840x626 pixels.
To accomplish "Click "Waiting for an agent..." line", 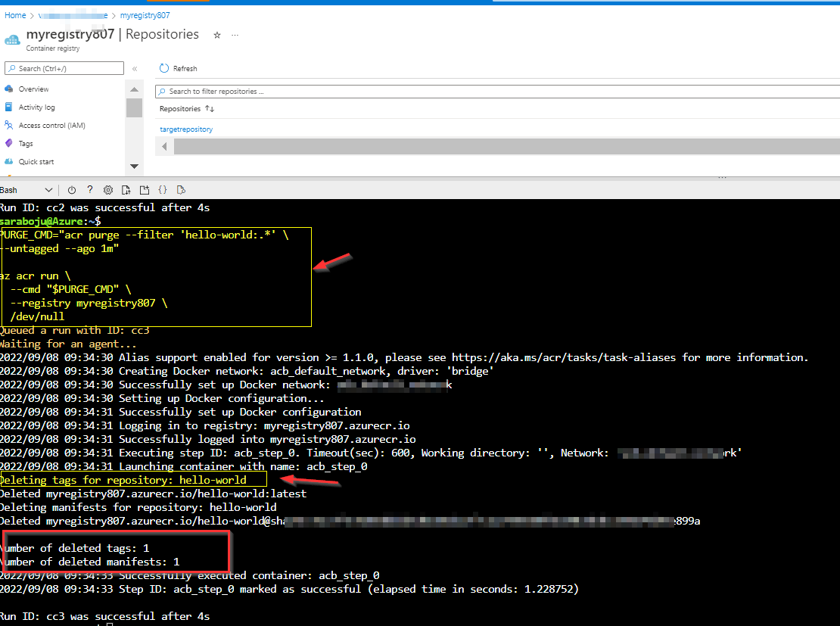I will [x=68, y=344].
